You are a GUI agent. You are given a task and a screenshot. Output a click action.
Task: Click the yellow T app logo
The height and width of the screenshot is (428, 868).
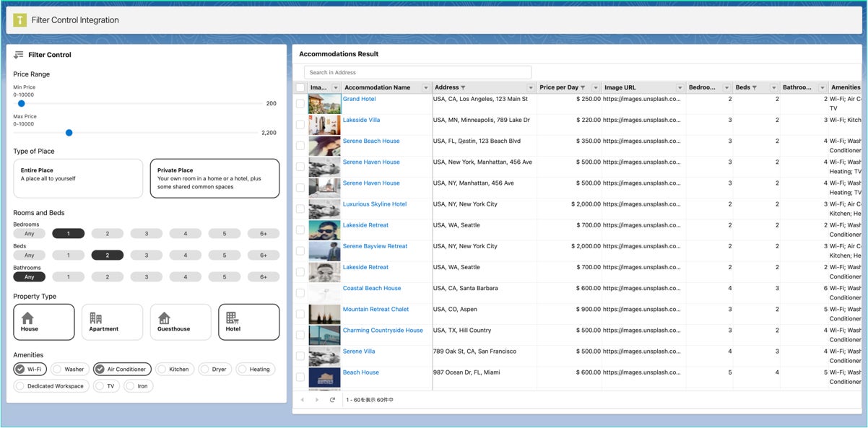point(19,20)
